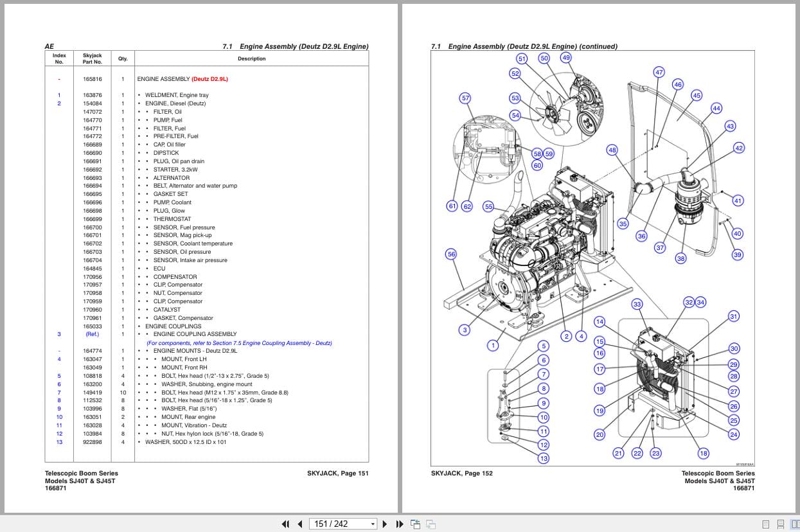Click index link 6 for WASHER Snubbing
Screen dimensions: 800x532
59,384
